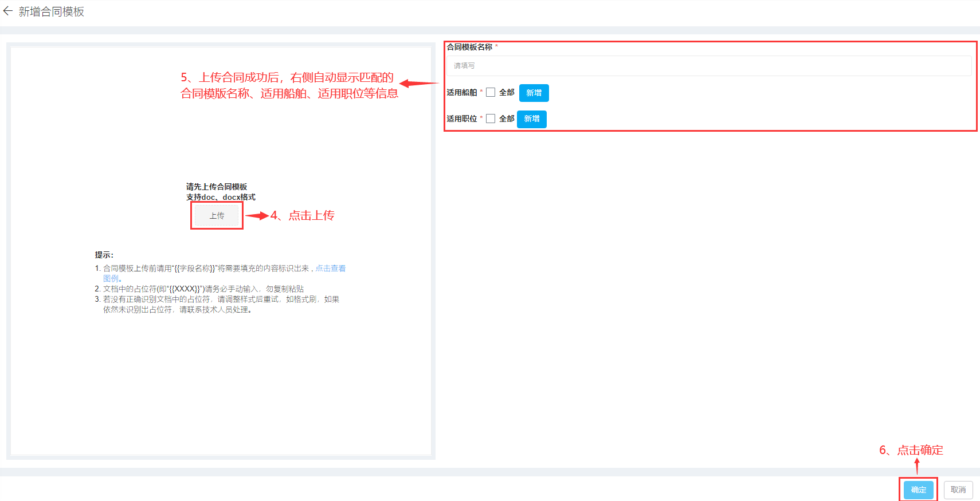Click 新增 next to 适用职位

pyautogui.click(x=532, y=119)
